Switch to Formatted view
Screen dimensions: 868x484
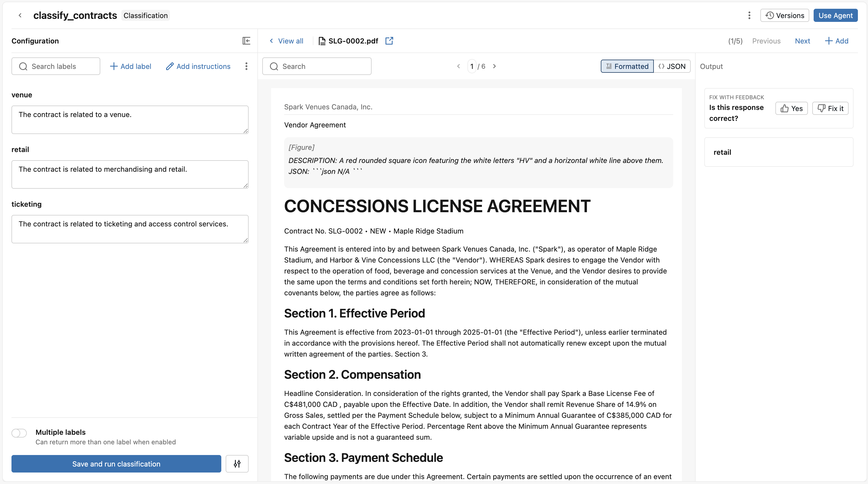click(627, 66)
